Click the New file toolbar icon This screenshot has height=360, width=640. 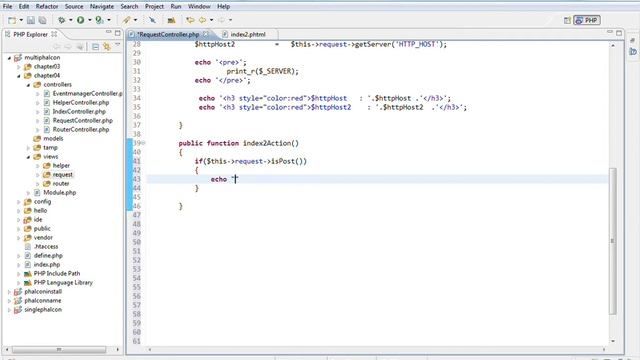[12, 20]
